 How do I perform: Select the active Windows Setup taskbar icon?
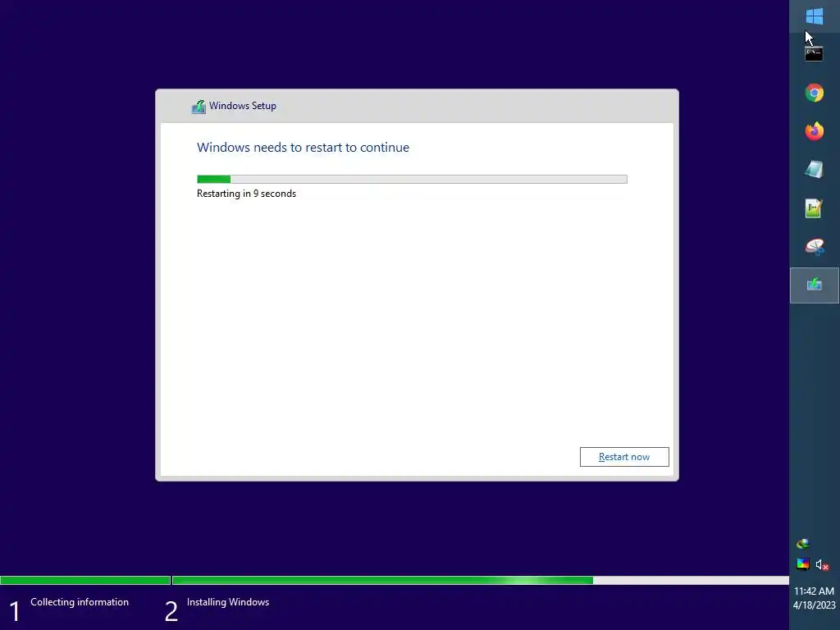(x=815, y=285)
